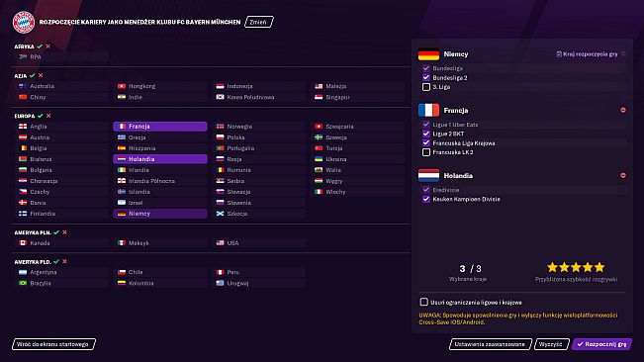Select Meksyk country
This screenshot has width=644, height=362.
click(x=160, y=243)
